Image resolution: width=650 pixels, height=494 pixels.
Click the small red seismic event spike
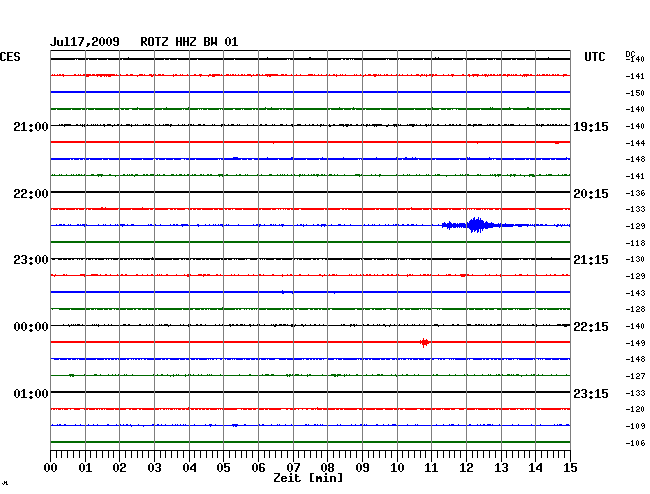click(424, 342)
